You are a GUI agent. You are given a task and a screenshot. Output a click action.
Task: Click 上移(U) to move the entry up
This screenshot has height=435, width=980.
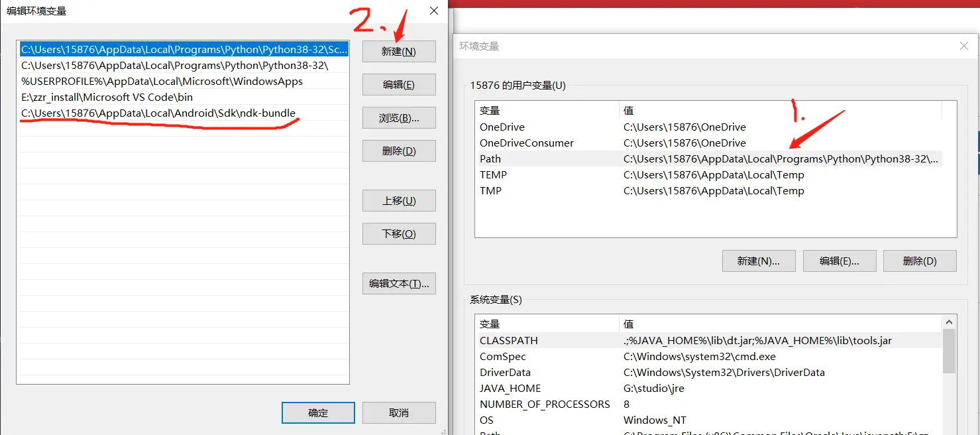coord(398,200)
